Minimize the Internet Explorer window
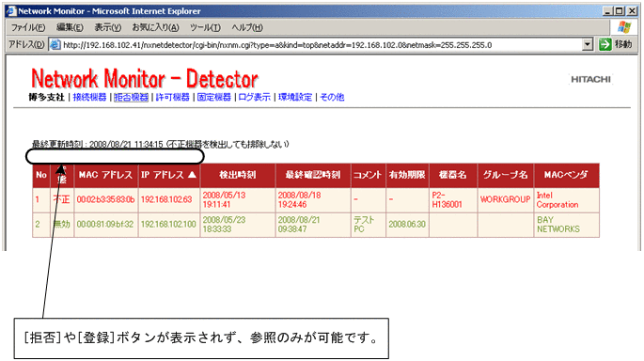 (608, 11)
